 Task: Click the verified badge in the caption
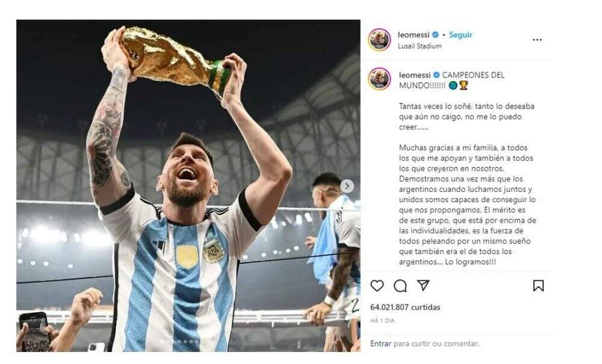click(x=436, y=75)
